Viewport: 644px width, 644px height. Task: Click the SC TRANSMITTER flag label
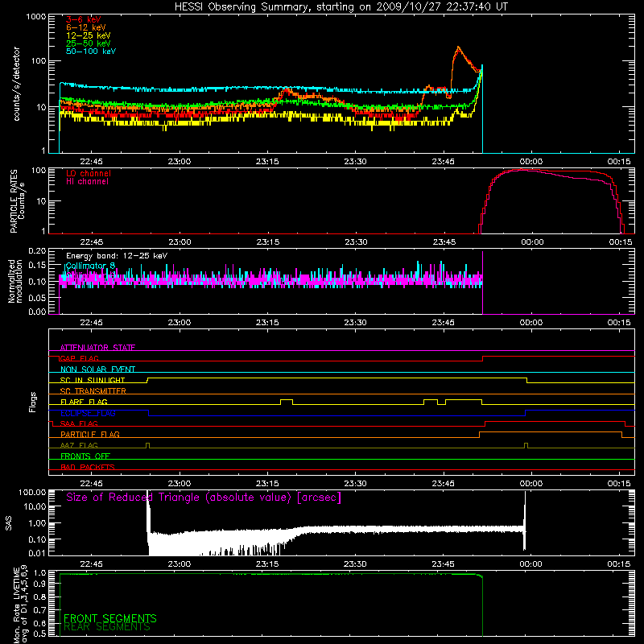pos(93,391)
